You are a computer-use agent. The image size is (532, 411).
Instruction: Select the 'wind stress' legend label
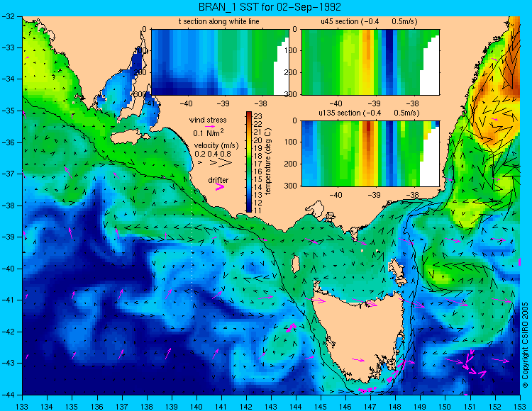click(x=208, y=120)
